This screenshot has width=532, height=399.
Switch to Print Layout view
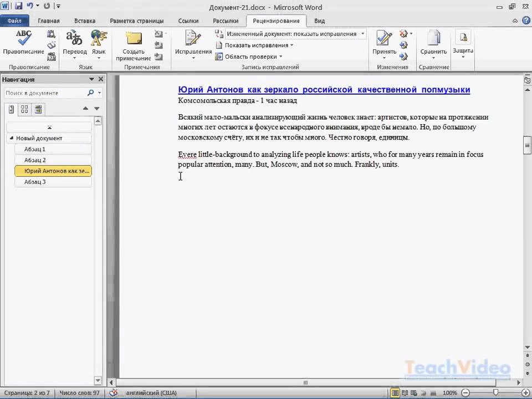[x=395, y=393]
